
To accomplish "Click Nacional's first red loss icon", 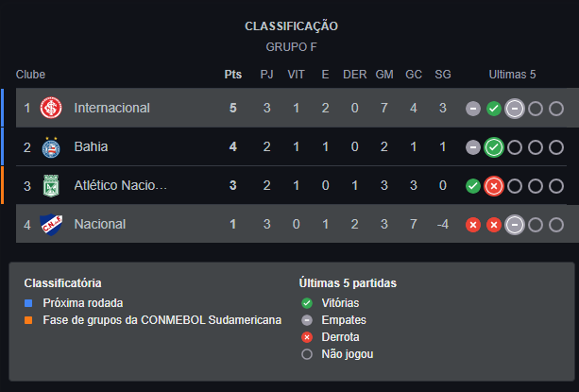I will pos(473,225).
